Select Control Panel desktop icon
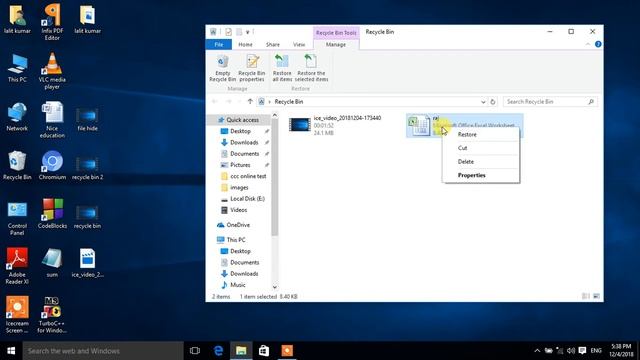Screen dimensions: 640x360 [17, 218]
